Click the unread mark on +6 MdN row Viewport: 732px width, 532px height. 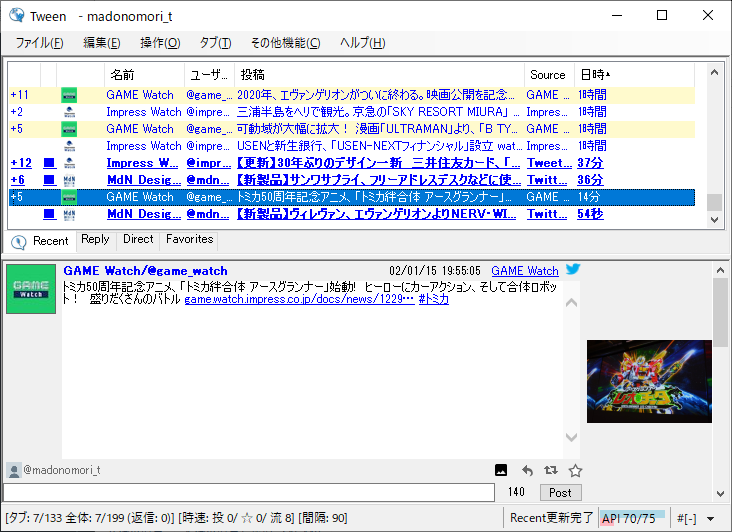pyautogui.click(x=49, y=180)
